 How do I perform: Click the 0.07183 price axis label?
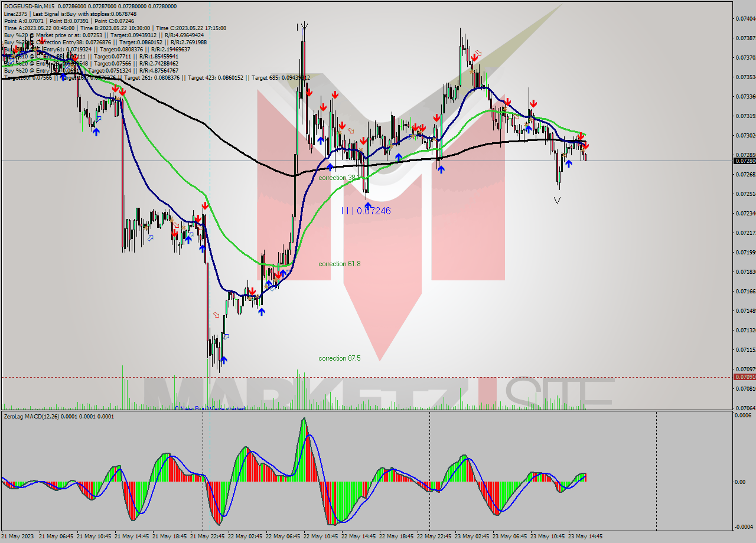[x=745, y=271]
